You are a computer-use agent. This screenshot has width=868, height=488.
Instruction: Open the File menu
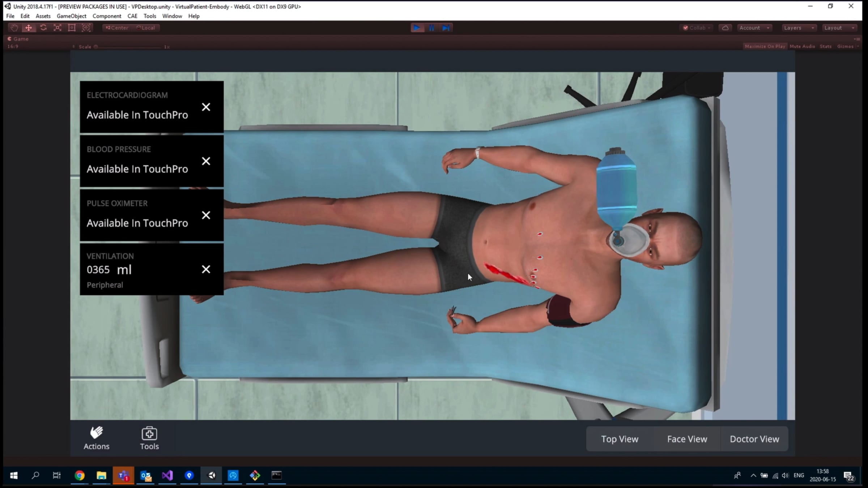coord(10,16)
